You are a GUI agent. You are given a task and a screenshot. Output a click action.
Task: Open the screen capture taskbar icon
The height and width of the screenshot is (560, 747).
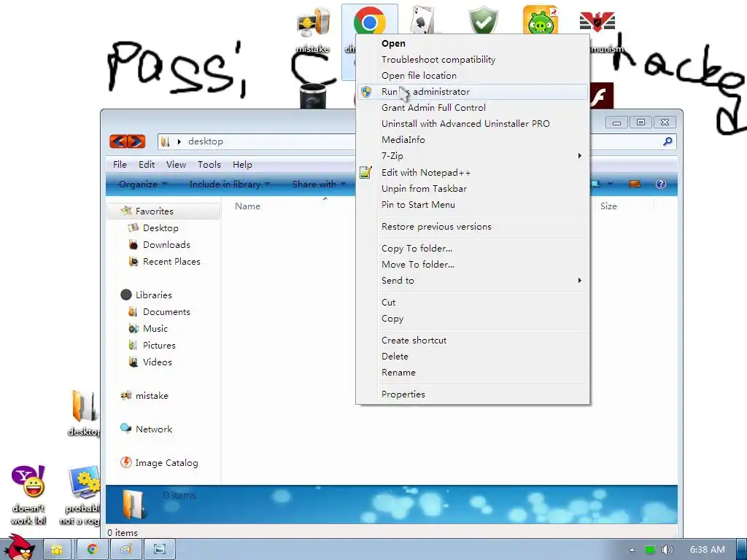pyautogui.click(x=160, y=550)
